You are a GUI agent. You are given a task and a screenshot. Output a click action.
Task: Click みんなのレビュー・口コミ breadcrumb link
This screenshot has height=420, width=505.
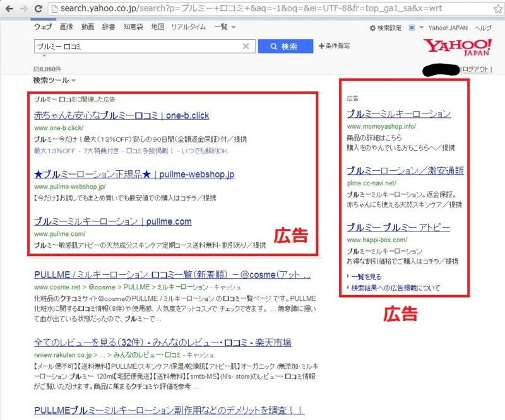pyautogui.click(x=147, y=355)
